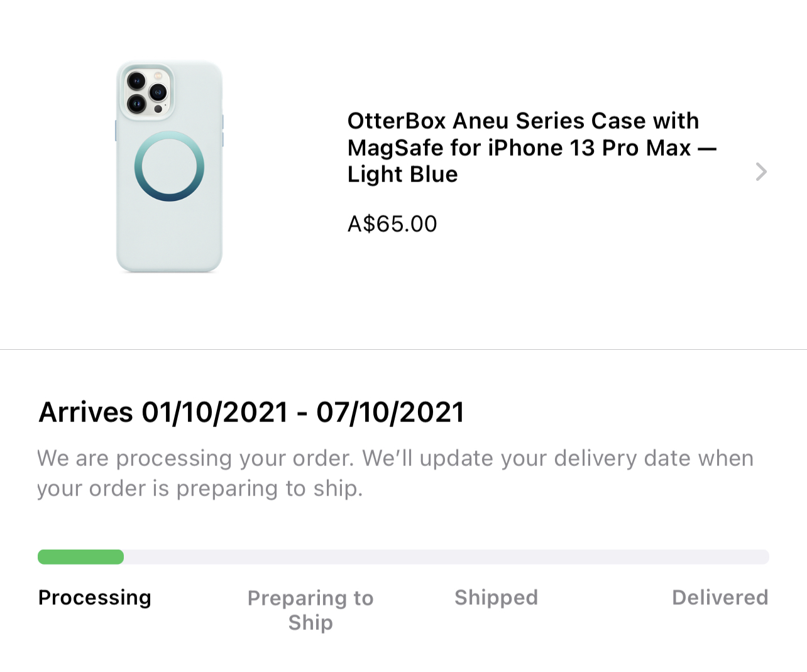Select the Preparing to Ship step
The image size is (807, 672).
coord(310,610)
